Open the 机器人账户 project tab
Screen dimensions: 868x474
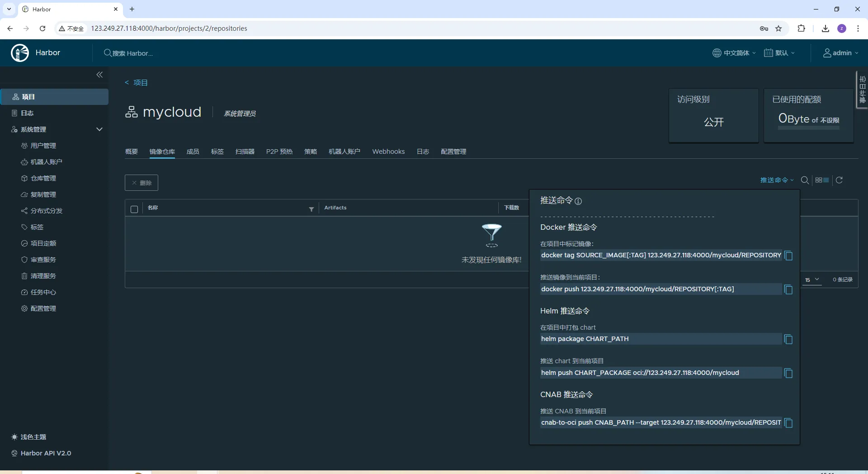pos(344,152)
